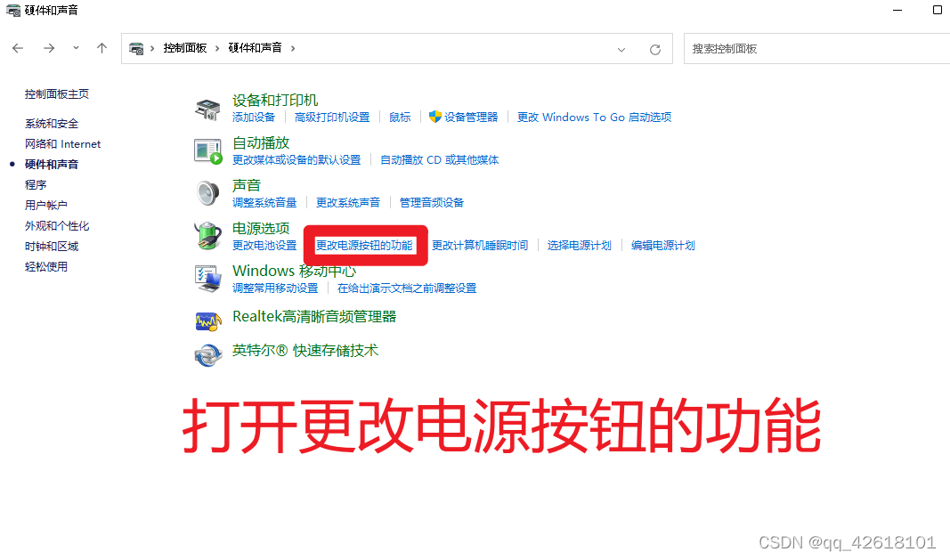
Task: Open 程序 in the sidebar
Action: pos(35,185)
